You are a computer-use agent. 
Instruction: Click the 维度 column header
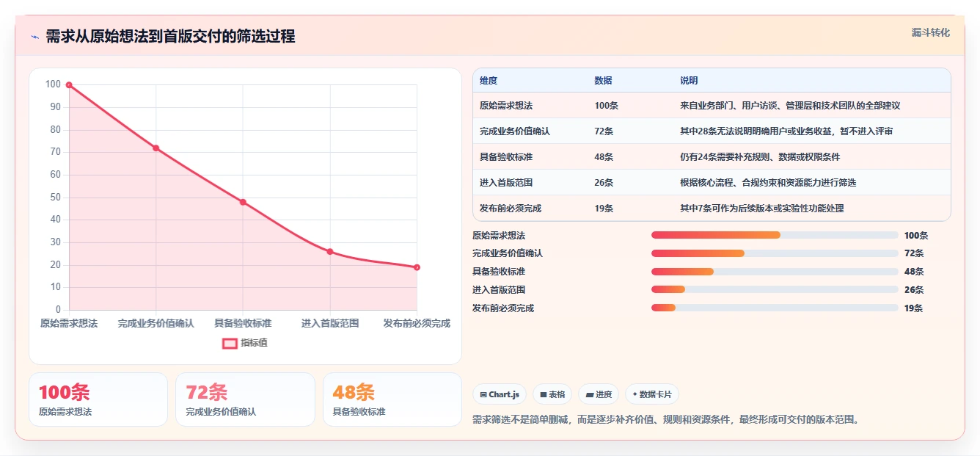click(x=488, y=81)
